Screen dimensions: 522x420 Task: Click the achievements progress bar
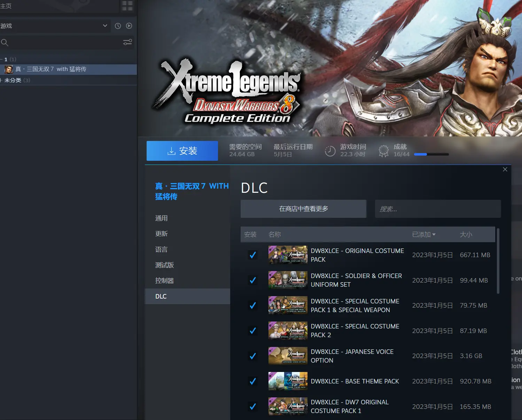[431, 154]
